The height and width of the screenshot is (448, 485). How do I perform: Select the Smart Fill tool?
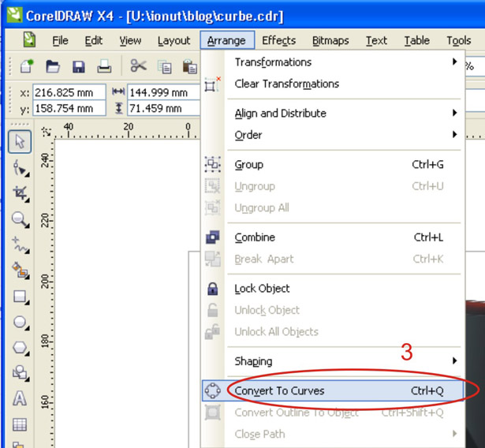pos(20,270)
